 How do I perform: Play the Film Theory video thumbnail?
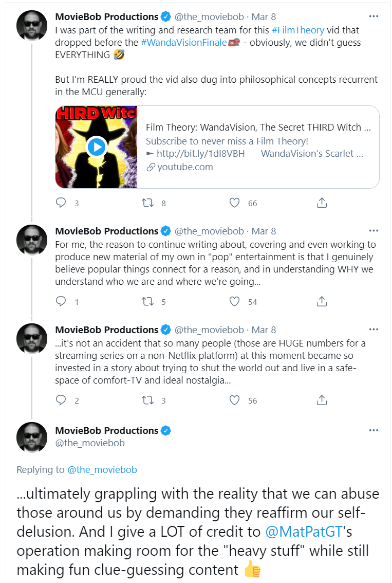[97, 147]
